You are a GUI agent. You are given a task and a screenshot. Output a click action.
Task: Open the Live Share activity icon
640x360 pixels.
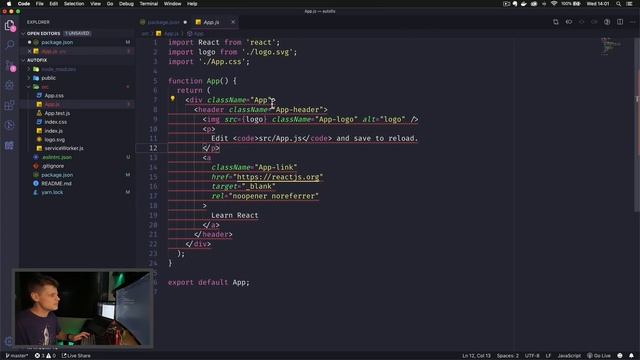(10, 125)
